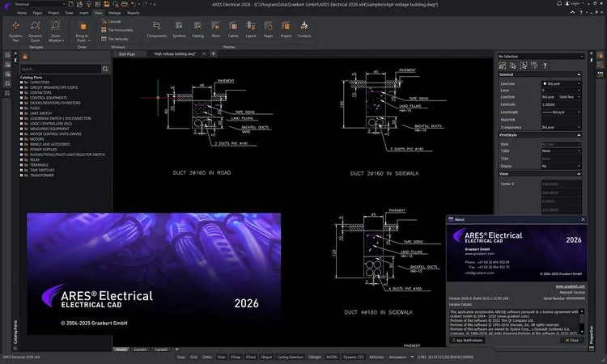Open the Contacts palette
The image size is (607, 364).
click(x=304, y=30)
